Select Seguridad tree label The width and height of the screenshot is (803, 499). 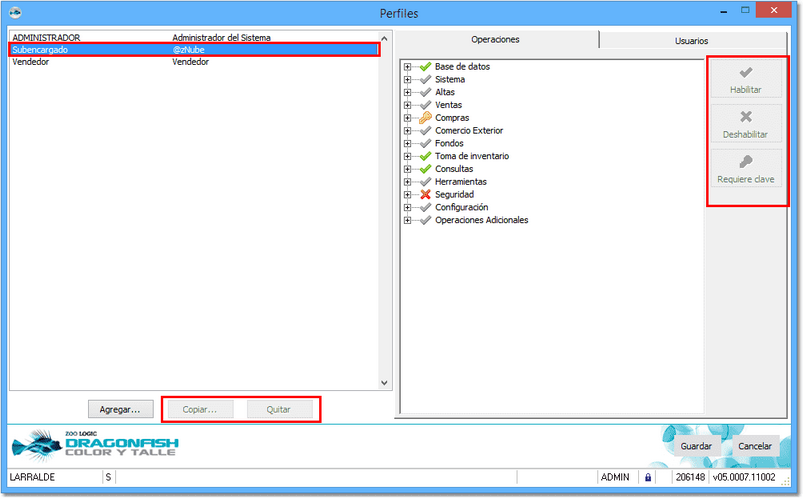(x=455, y=195)
